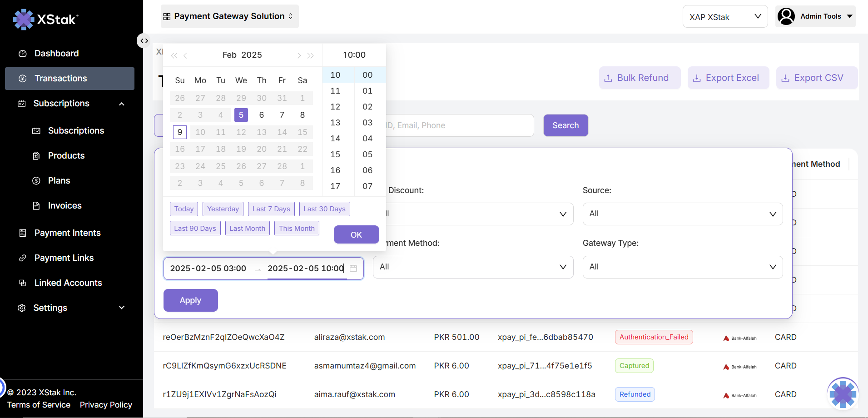Viewport: 868px width, 418px height.
Task: Click the sidebar collapse arrows icon
Action: [144, 41]
